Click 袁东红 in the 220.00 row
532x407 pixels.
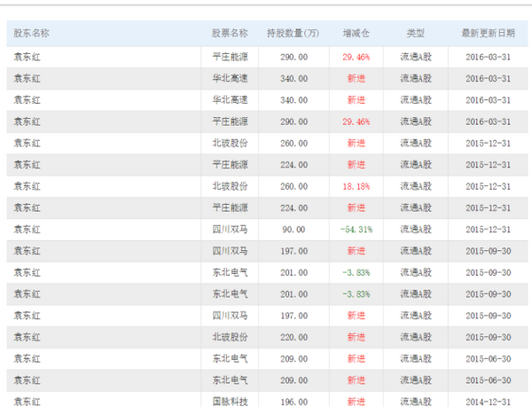27,338
